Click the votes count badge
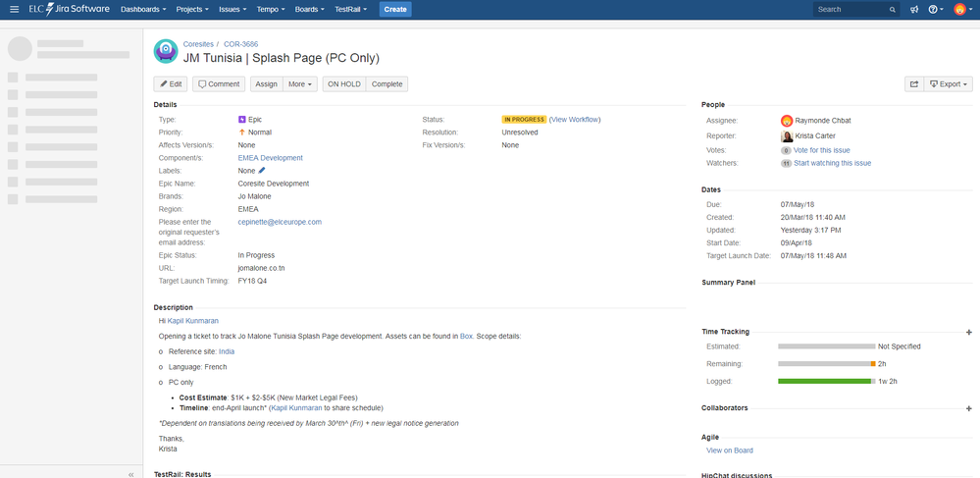The image size is (980, 478). click(786, 150)
